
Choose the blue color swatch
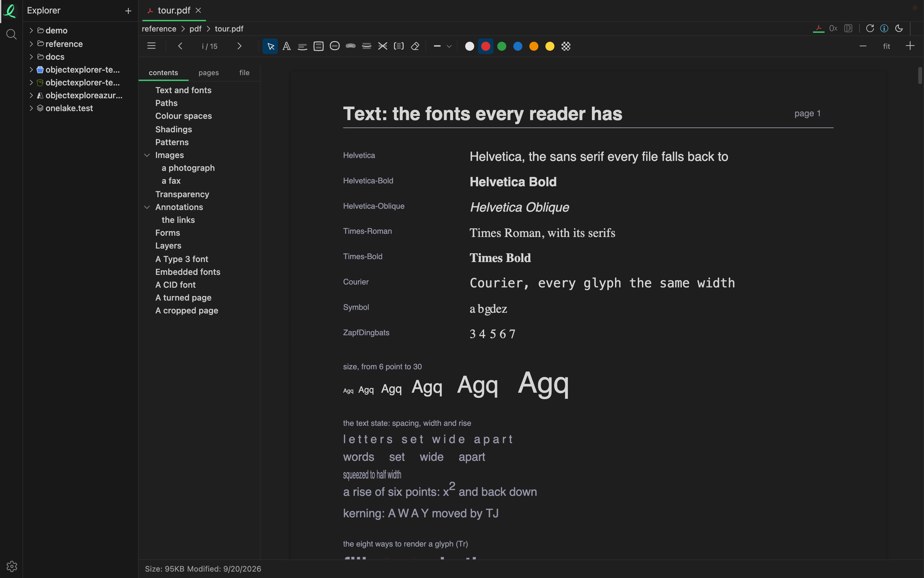coord(518,46)
